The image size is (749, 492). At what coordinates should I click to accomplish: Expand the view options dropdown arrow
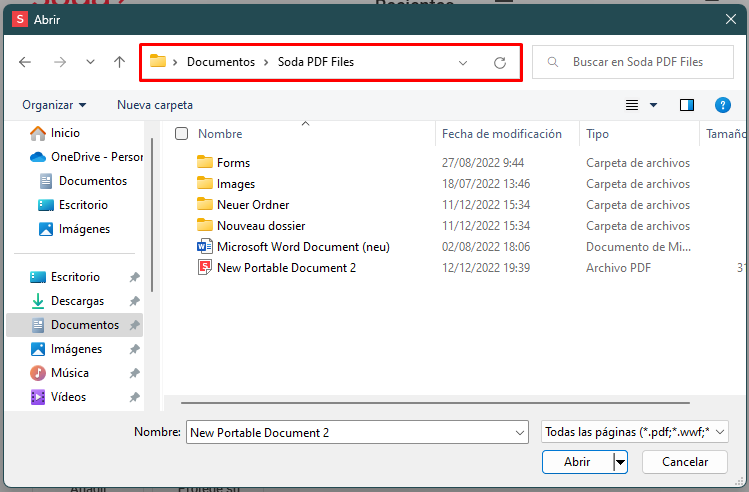pyautogui.click(x=653, y=105)
